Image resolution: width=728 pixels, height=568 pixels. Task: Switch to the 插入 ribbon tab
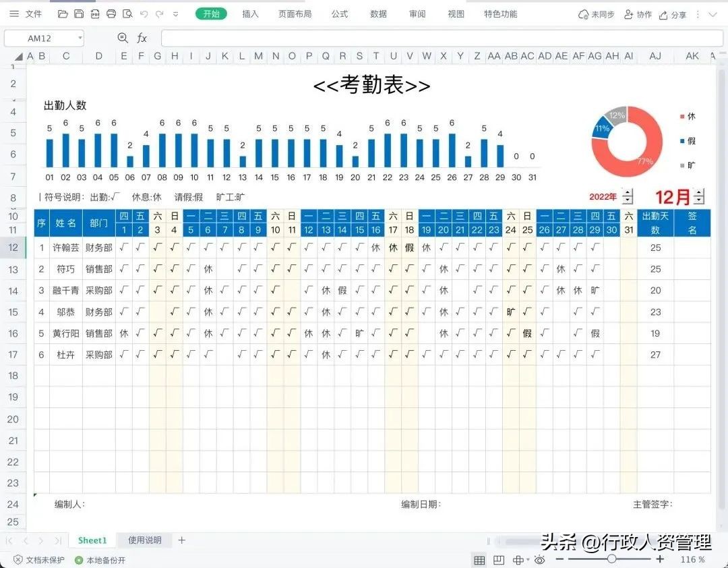click(249, 13)
